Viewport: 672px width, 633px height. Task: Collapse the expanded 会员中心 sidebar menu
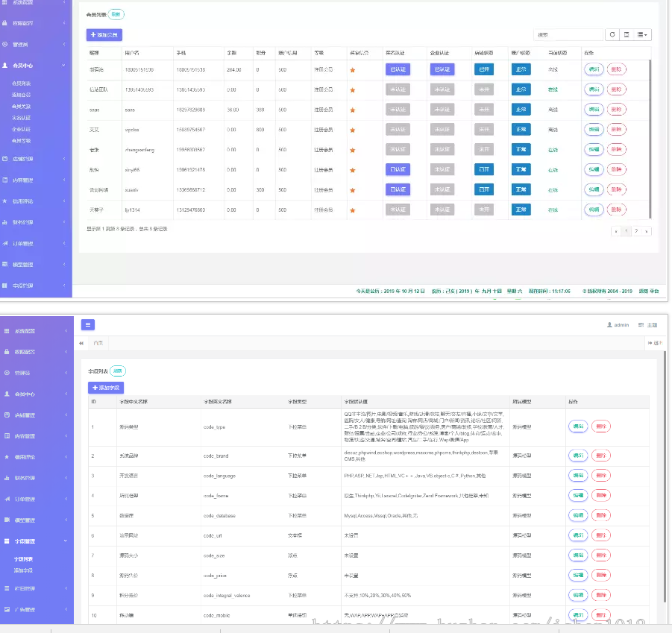36,66
